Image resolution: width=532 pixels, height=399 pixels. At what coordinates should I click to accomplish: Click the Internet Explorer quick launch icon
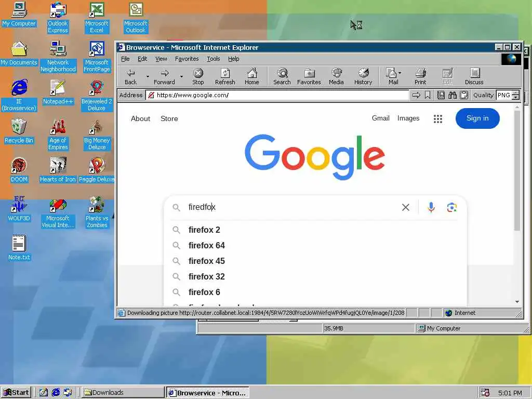[x=56, y=393]
